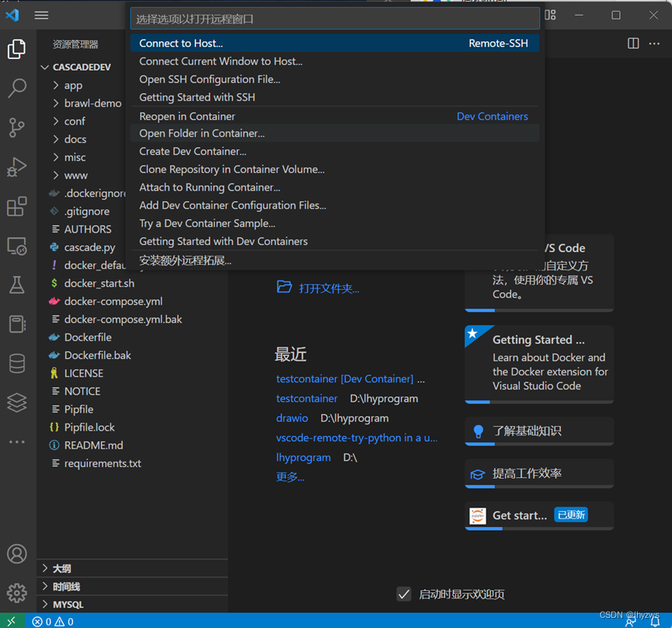Open docker-compose.yml file
This screenshot has height=628, width=672.
(113, 302)
